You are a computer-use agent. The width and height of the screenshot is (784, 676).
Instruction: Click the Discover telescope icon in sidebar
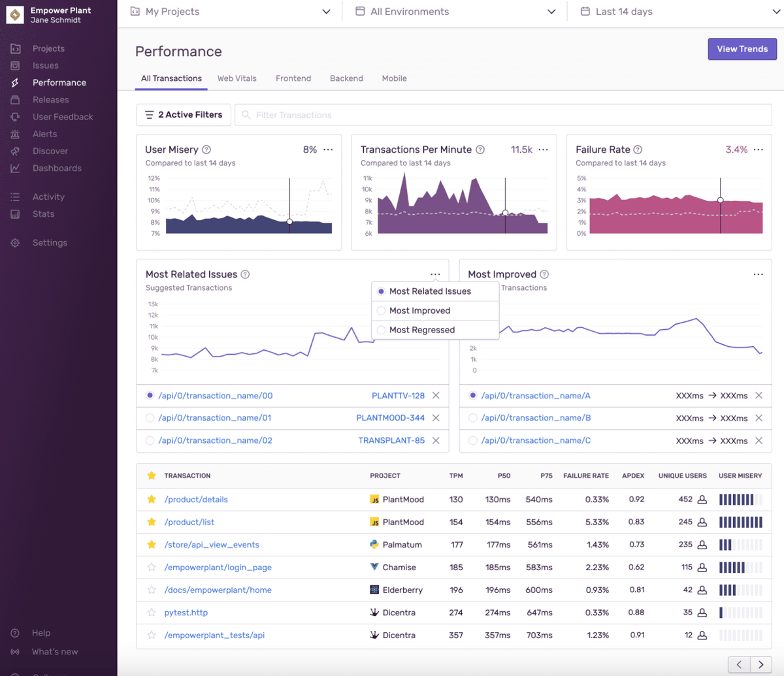(x=15, y=151)
